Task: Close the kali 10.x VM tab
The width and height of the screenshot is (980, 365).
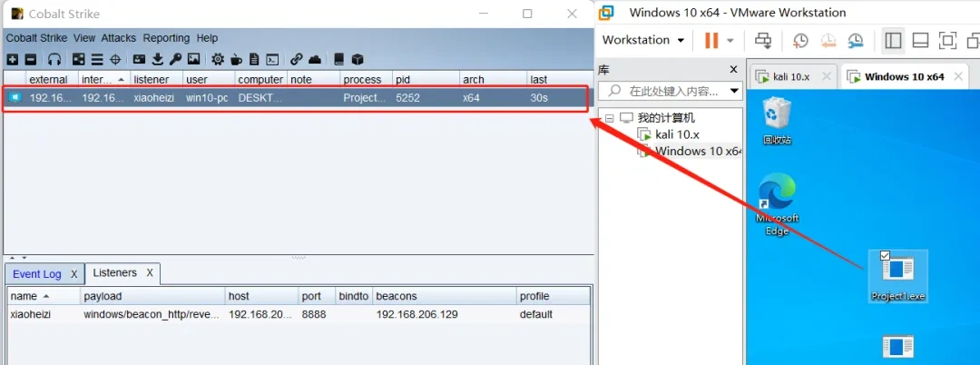Action: click(x=827, y=77)
